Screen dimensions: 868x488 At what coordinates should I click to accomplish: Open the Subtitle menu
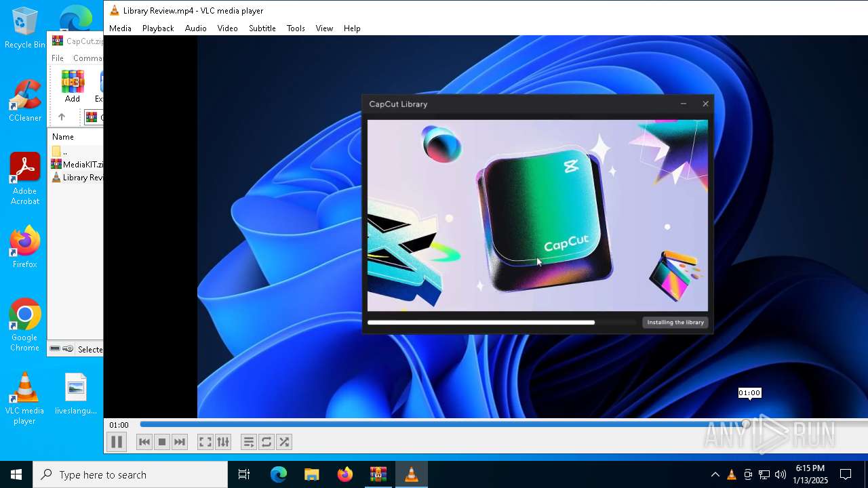coord(262,28)
